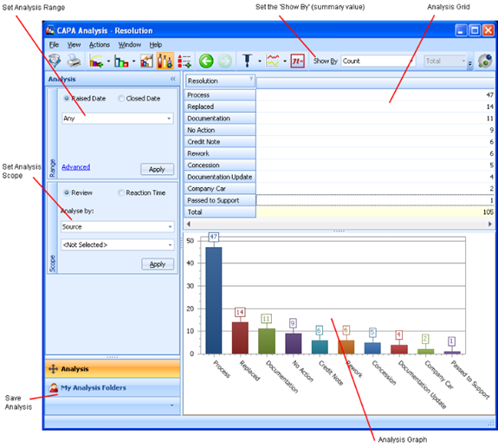This screenshot has height=448, width=498.
Task: Click the trend line chart icon
Action: [x=273, y=61]
